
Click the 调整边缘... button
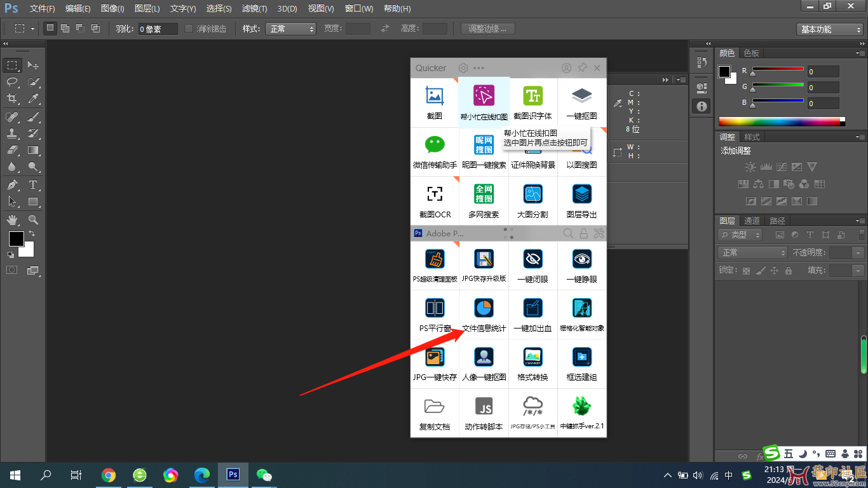487,29
